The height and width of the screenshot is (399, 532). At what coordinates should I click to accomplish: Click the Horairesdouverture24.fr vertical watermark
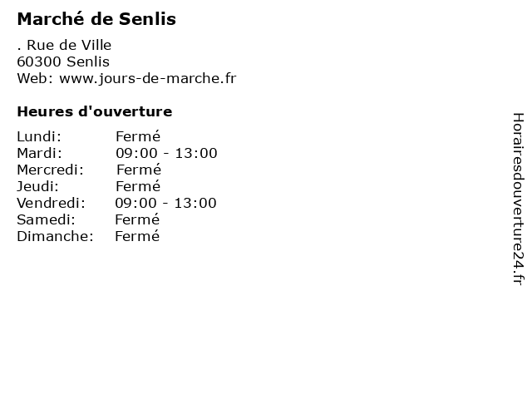click(x=518, y=199)
